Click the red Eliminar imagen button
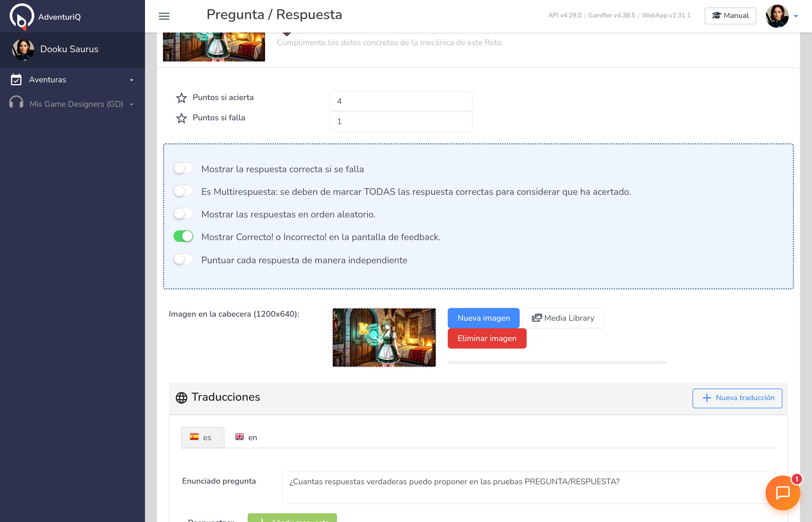812x522 pixels. coord(487,338)
